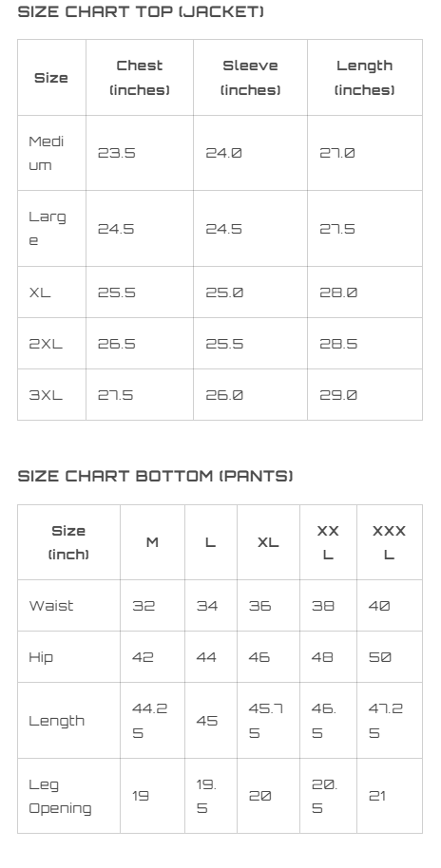
Task: Click the Size (inch) header cell
Action: 68,542
